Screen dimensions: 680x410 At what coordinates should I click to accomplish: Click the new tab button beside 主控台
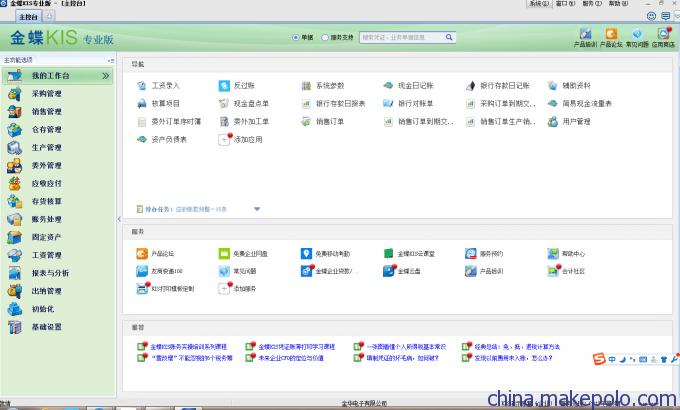click(x=49, y=16)
